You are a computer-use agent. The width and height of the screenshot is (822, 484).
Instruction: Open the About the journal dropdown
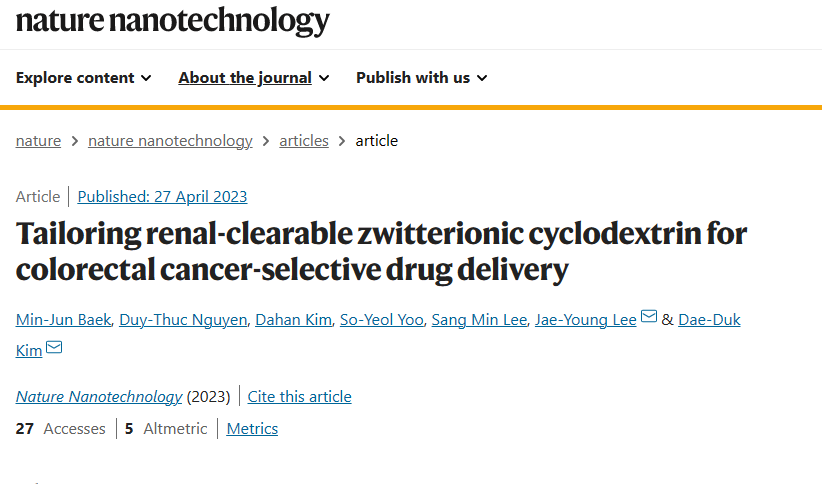coord(254,78)
